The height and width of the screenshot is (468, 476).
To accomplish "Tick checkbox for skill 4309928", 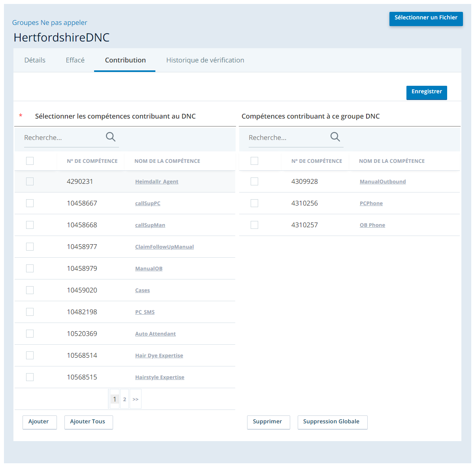I will tap(254, 181).
